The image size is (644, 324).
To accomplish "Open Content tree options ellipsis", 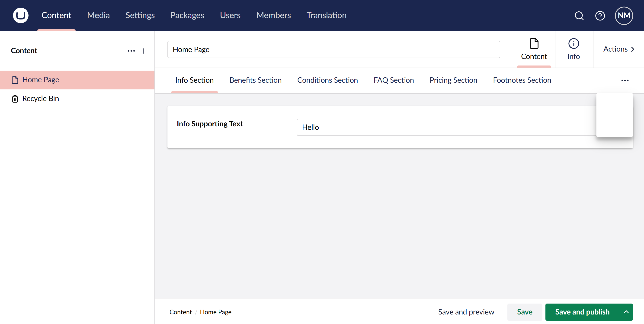I will (x=131, y=51).
